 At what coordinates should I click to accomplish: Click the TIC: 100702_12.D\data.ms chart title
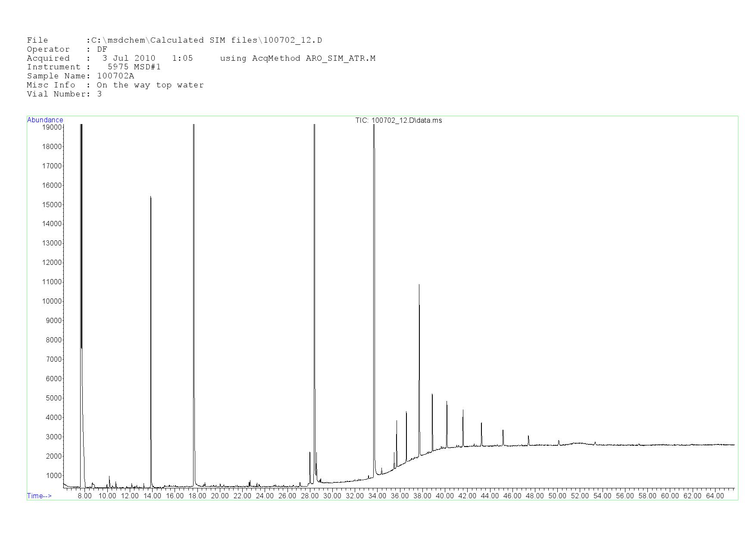click(x=398, y=121)
